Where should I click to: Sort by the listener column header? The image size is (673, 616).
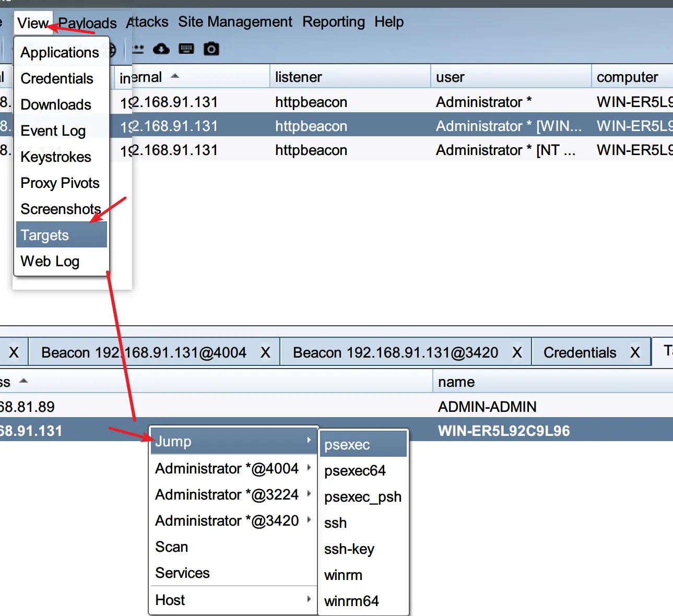pyautogui.click(x=350, y=77)
